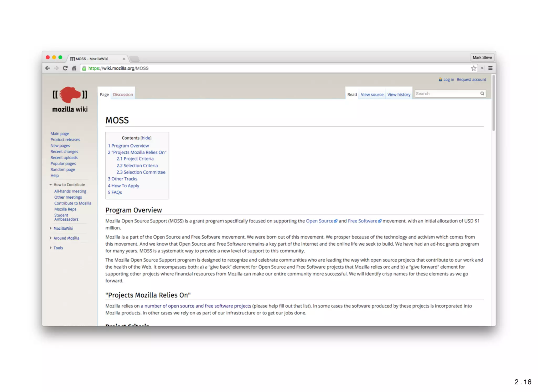Click the green padlock security icon
This screenshot has height=392, width=538.
(84, 68)
